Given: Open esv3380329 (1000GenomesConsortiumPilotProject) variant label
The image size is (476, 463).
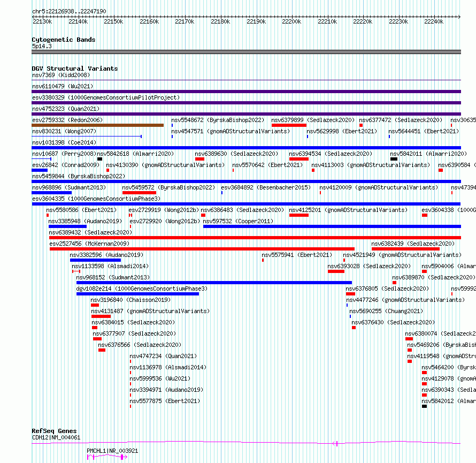Looking at the screenshot, I should point(106,97).
